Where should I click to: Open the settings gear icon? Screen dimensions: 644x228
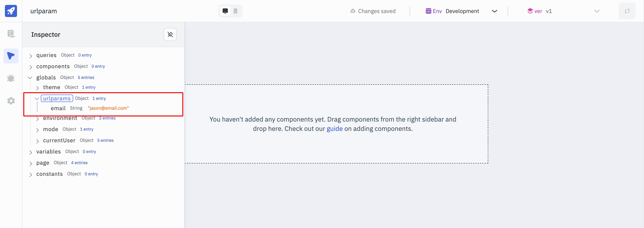11,101
